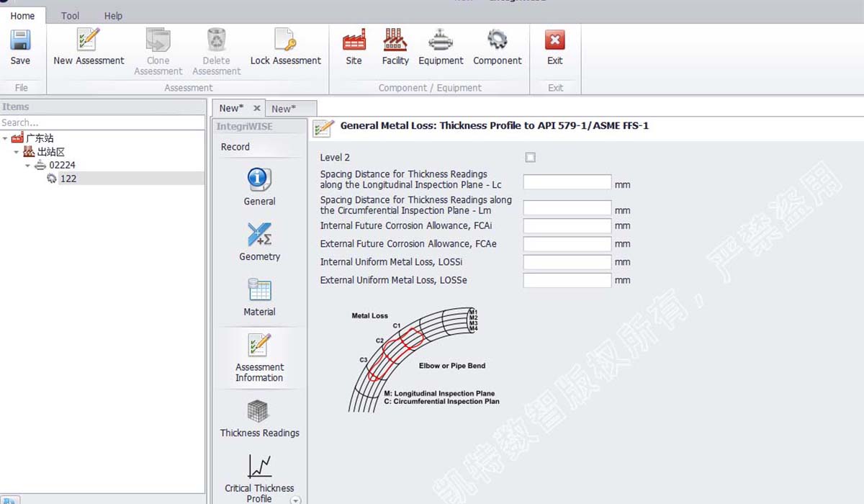The width and height of the screenshot is (864, 504).
Task: Close the first New* tab
Action: (256, 108)
